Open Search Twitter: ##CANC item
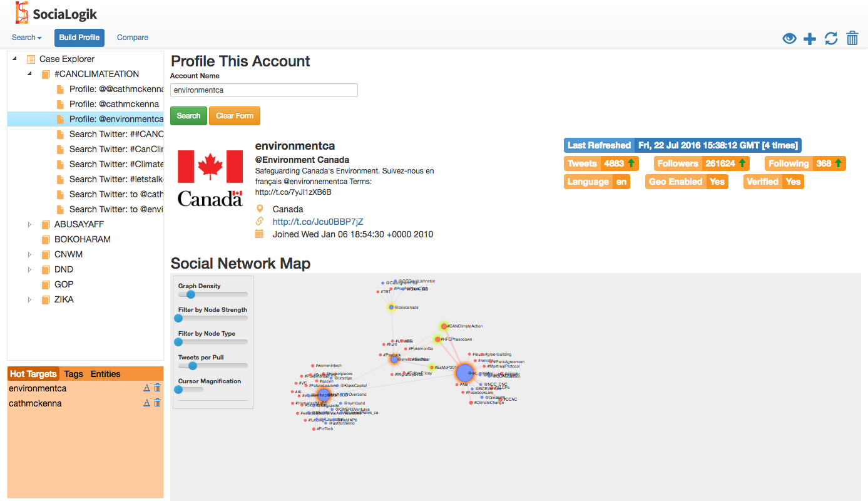The height and width of the screenshot is (501, 868). (116, 134)
